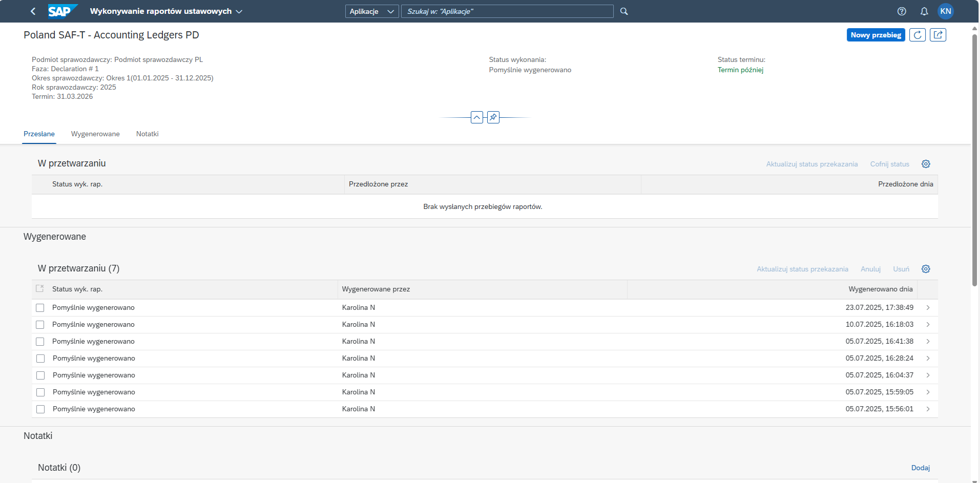Open row details for 05.07.2025, 15:59:05
This screenshot has width=980, height=483.
tap(928, 392)
